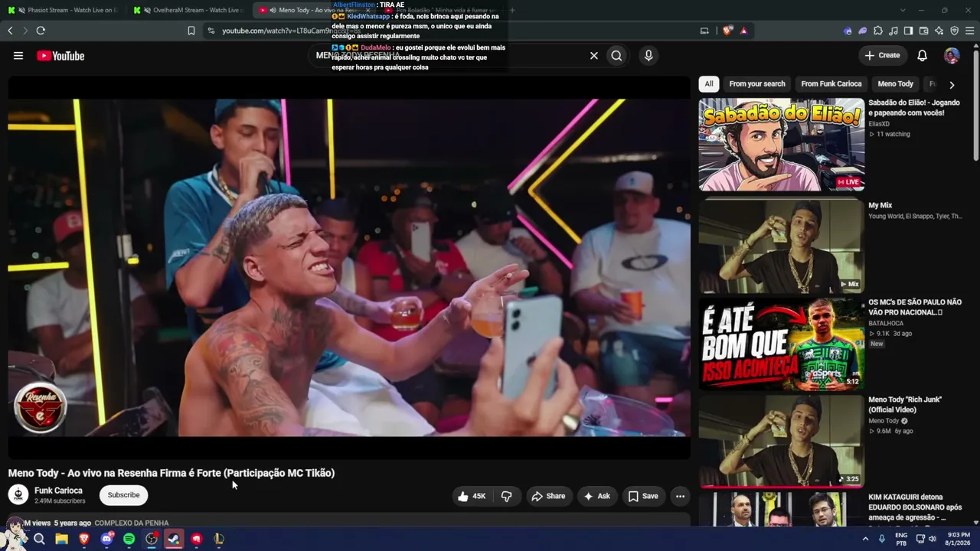Install the app via address bar icon

[x=704, y=31]
